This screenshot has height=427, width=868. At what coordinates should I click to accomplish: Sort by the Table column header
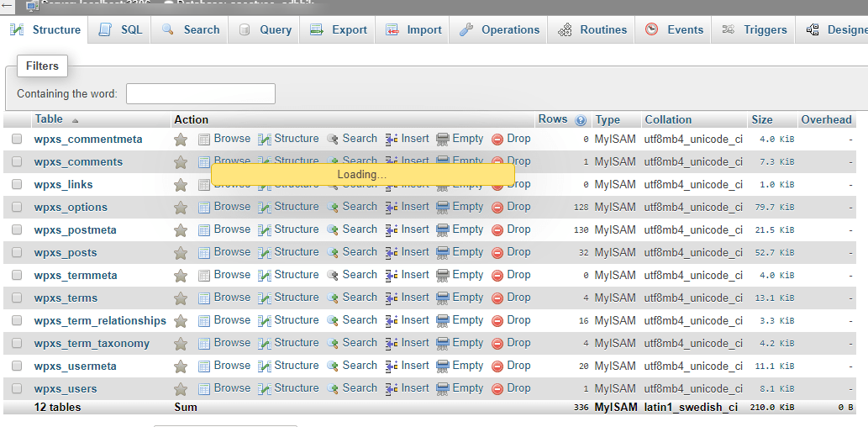pyautogui.click(x=49, y=119)
